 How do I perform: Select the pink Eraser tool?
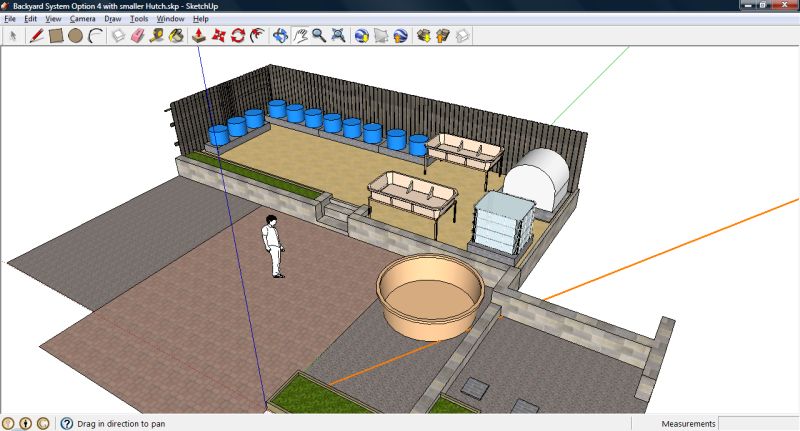(137, 36)
